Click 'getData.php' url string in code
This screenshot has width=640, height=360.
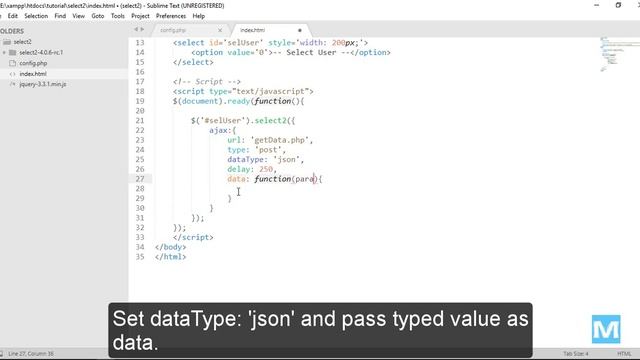pos(280,140)
